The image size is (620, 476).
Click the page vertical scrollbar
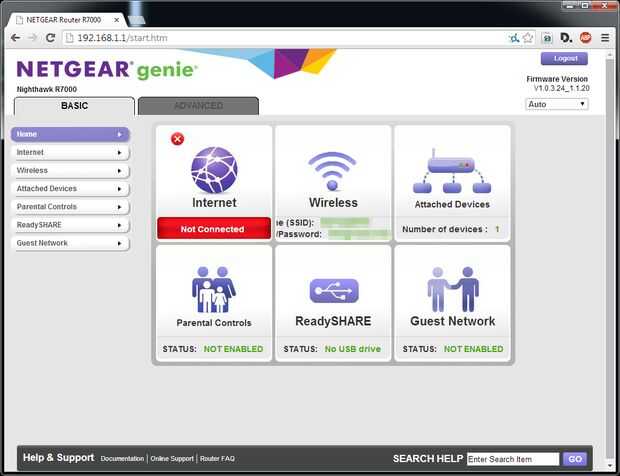[609, 260]
